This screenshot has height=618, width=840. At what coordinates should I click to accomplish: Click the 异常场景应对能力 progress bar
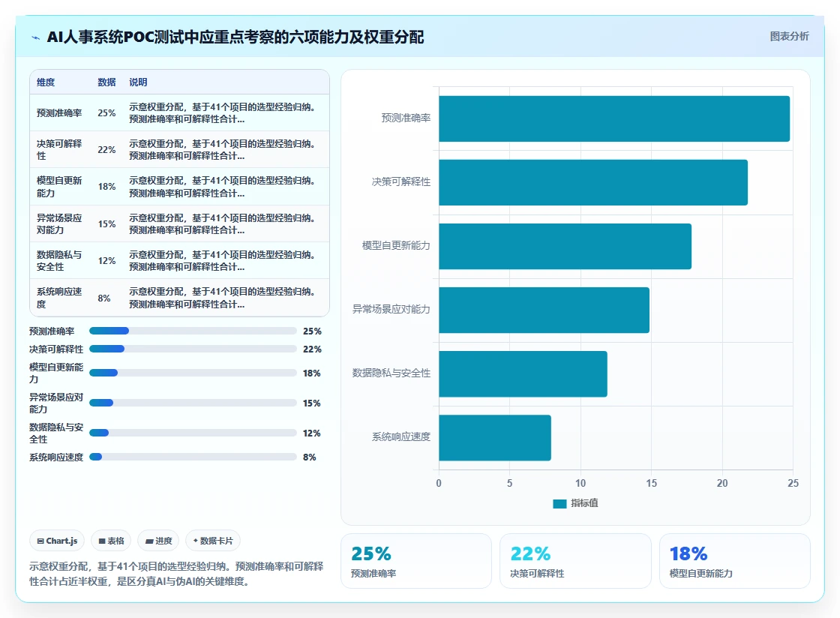[x=193, y=403]
